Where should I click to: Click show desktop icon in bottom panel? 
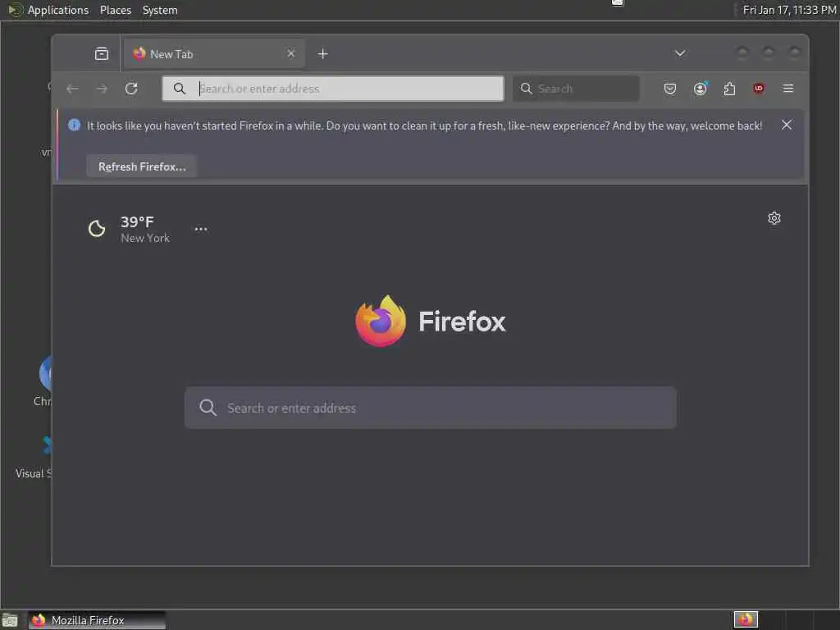pyautogui.click(x=10, y=620)
